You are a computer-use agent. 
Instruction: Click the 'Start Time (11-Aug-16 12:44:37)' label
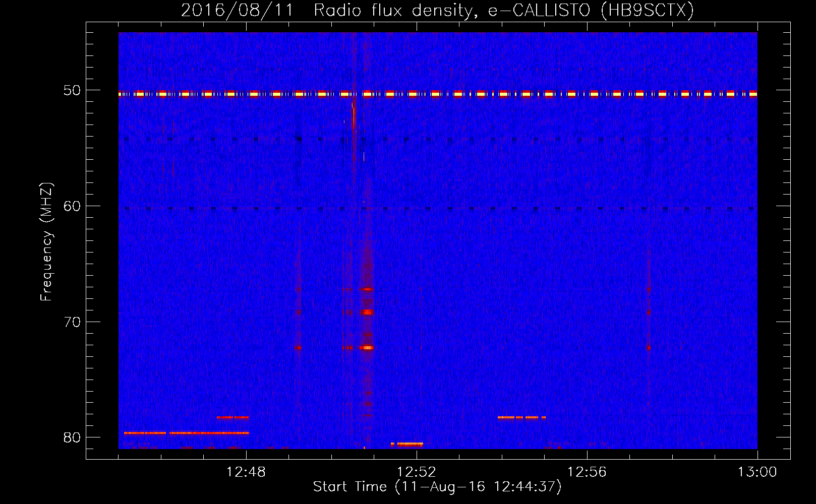437,487
